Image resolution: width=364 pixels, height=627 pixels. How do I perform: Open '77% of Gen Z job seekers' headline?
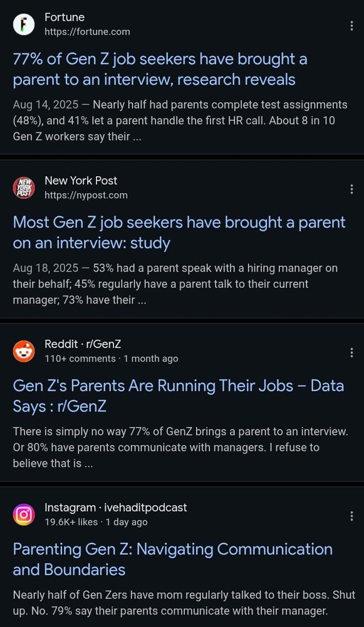click(x=160, y=70)
